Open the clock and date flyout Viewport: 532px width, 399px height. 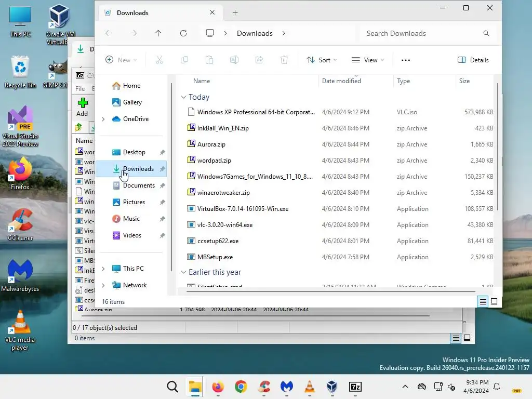477,387
